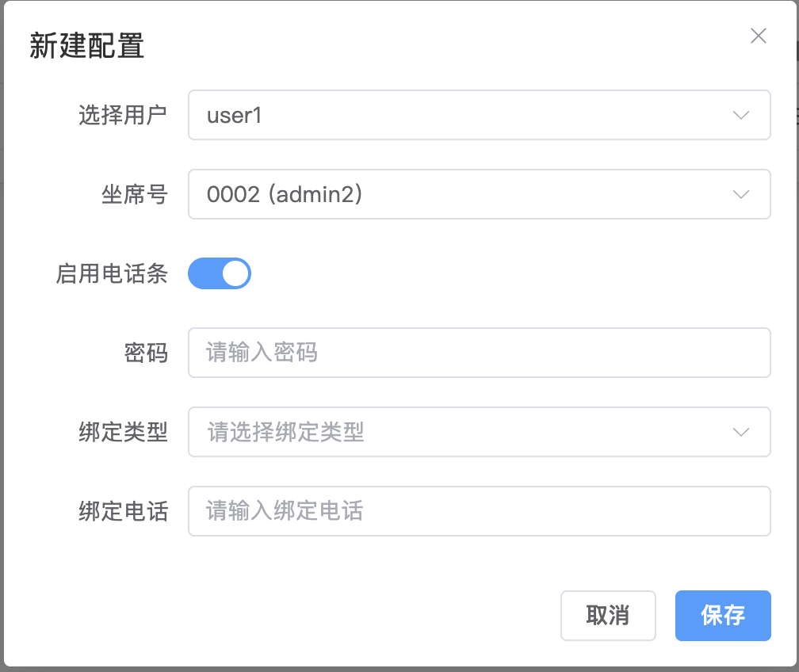Click the 新建配置 dialog title
Viewport: 799px width, 672px height.
[86, 46]
